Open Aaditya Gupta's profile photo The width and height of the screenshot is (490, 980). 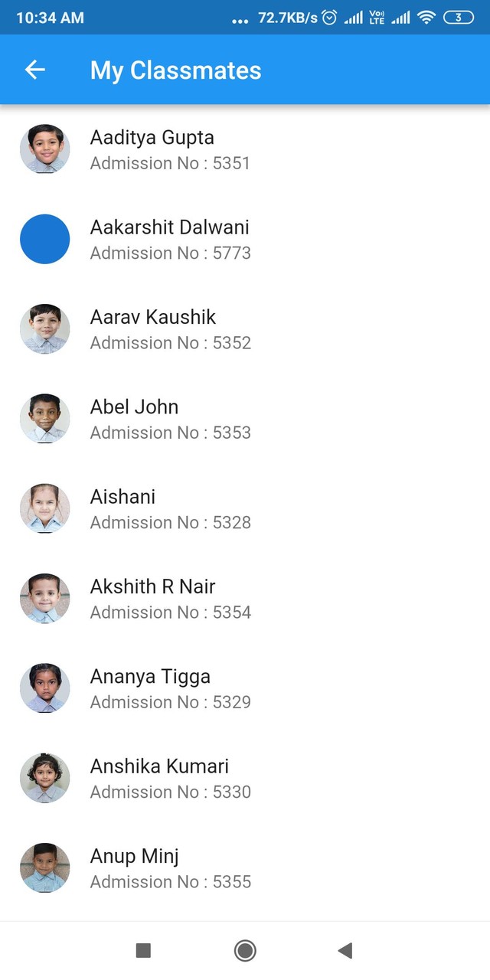45,149
